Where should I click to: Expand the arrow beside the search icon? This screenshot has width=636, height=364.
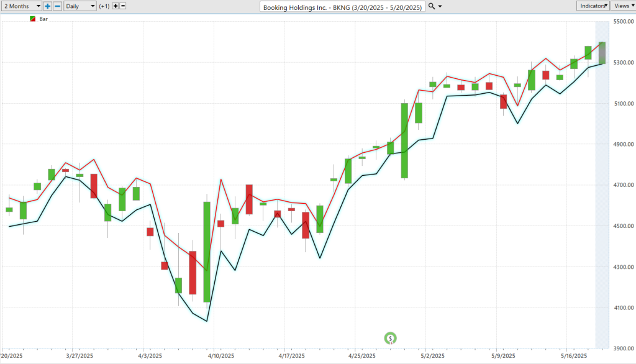point(440,6)
